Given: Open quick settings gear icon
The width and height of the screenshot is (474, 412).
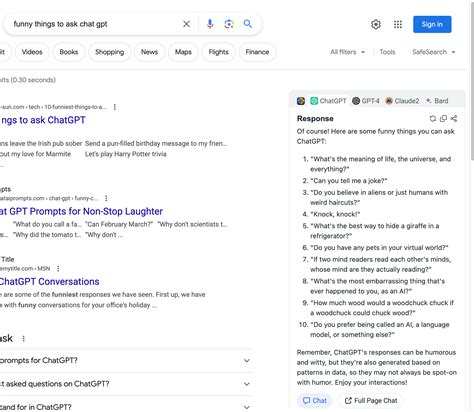Looking at the screenshot, I should tap(376, 24).
